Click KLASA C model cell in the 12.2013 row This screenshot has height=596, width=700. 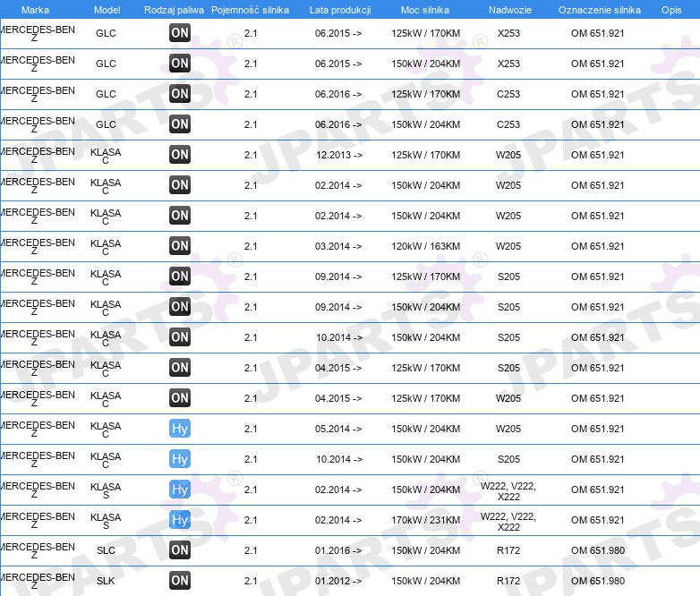coord(106,156)
